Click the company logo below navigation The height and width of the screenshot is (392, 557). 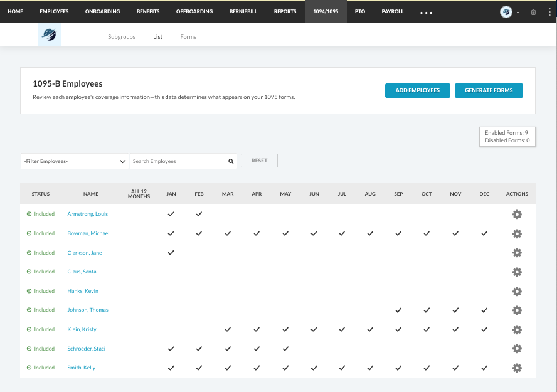coord(50,36)
